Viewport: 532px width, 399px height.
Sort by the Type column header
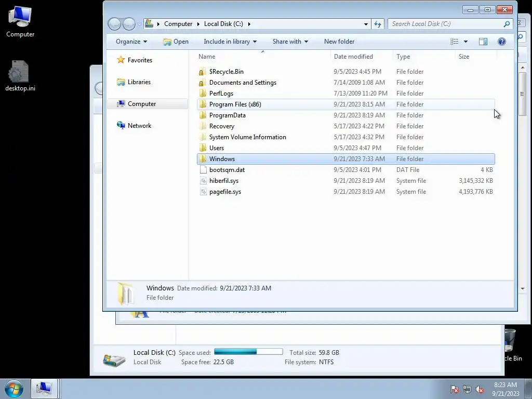424,57
